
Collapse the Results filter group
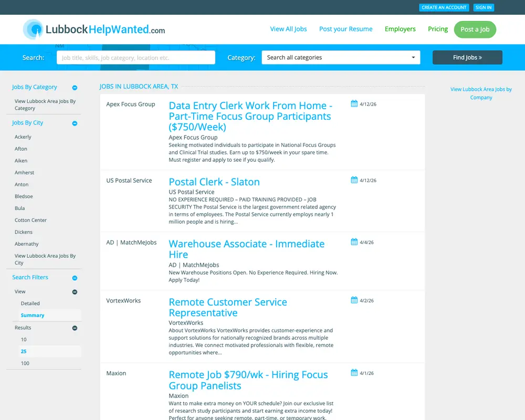click(75, 328)
